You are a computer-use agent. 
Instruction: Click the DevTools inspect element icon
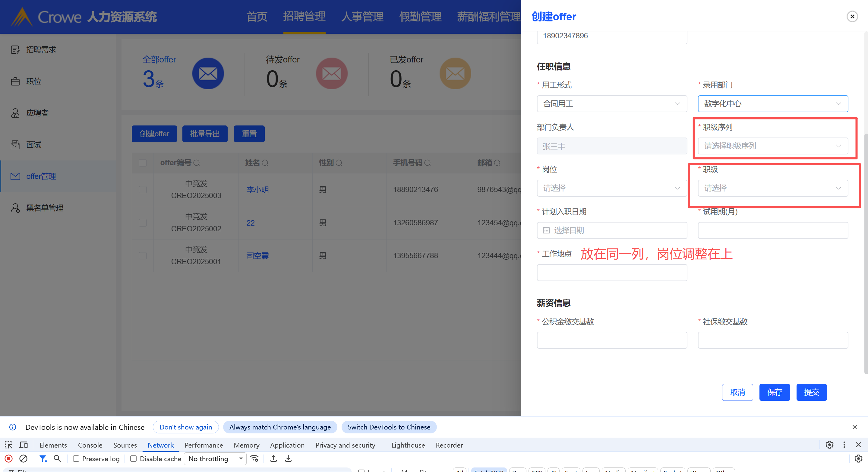click(x=9, y=445)
